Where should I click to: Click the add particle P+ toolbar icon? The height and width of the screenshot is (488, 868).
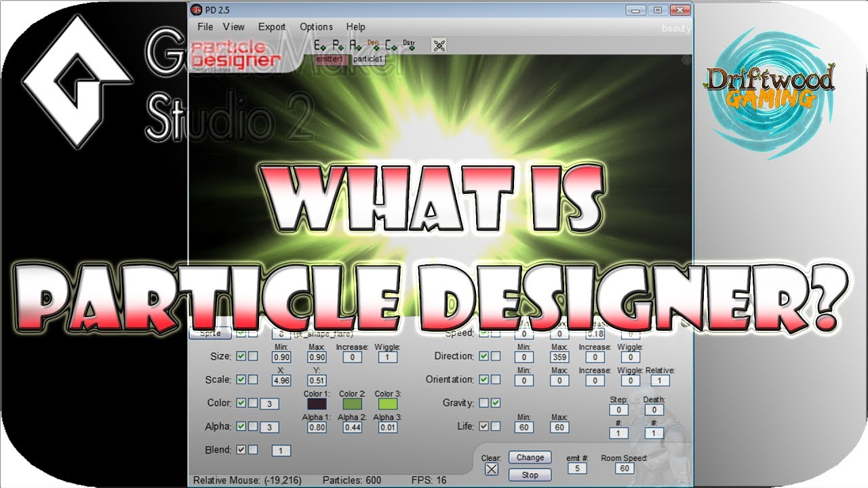pos(338,45)
